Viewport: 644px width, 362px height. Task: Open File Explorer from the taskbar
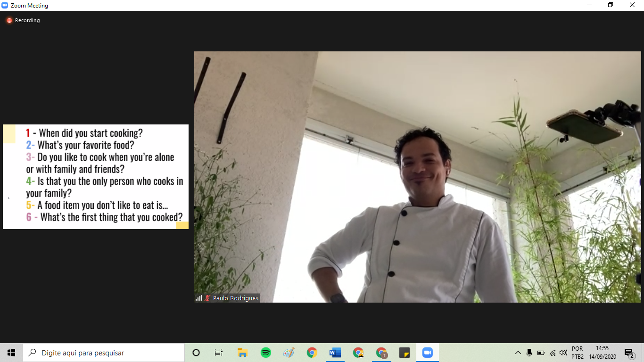pyautogui.click(x=242, y=353)
